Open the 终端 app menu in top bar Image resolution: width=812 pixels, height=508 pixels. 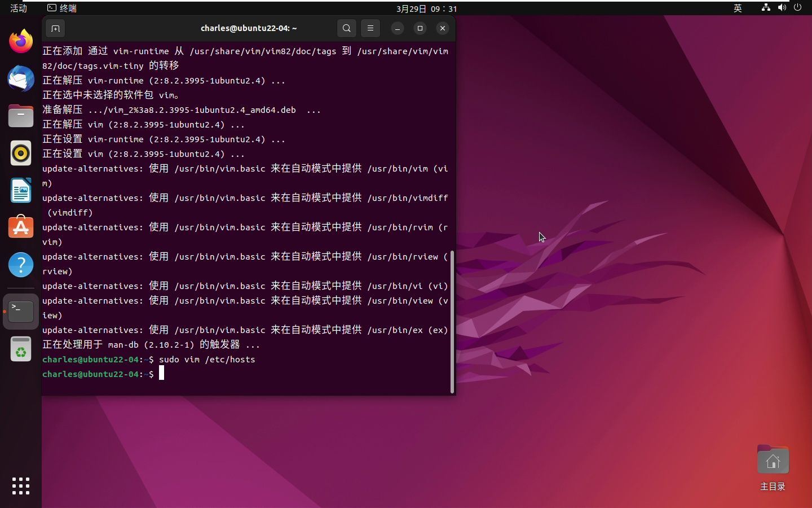click(62, 8)
